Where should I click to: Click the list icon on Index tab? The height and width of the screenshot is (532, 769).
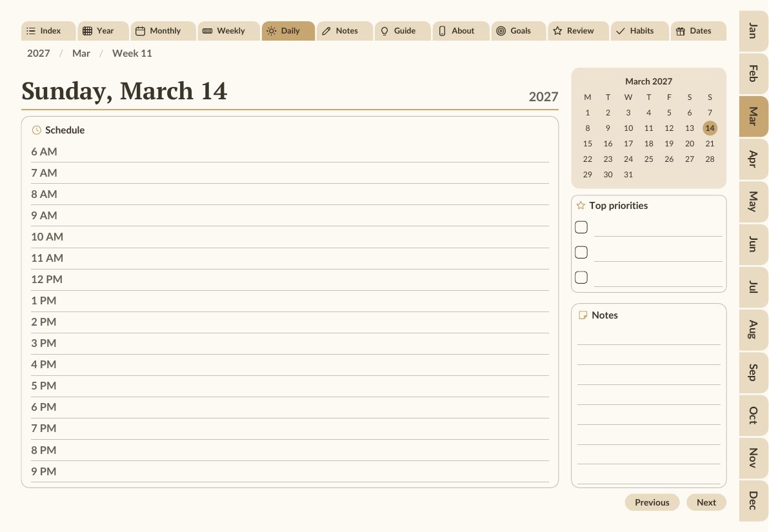click(x=31, y=31)
